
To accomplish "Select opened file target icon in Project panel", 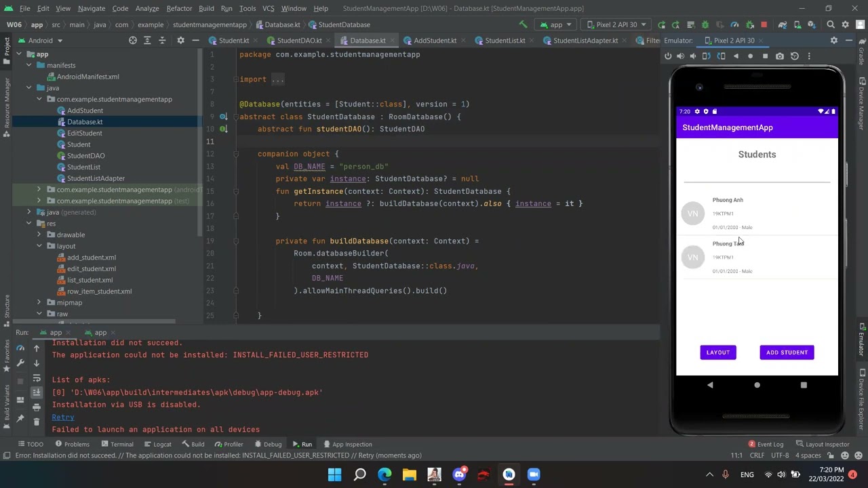I will (133, 41).
